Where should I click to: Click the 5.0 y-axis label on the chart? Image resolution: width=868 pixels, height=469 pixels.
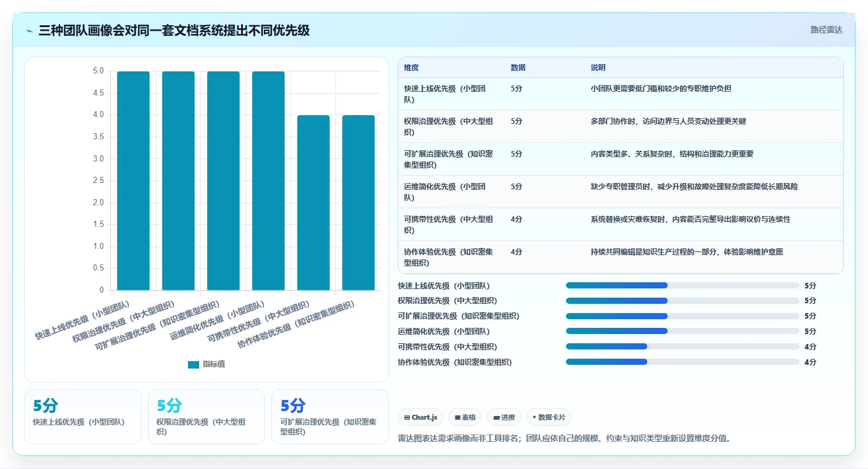click(99, 71)
